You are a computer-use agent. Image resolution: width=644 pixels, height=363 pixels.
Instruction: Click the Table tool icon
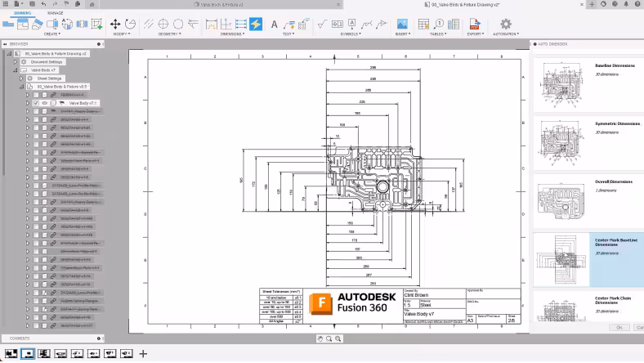point(424,24)
